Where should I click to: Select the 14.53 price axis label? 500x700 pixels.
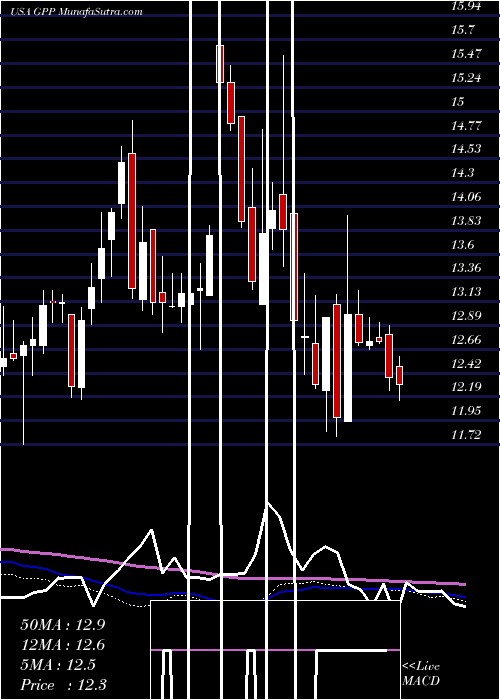coord(467,149)
